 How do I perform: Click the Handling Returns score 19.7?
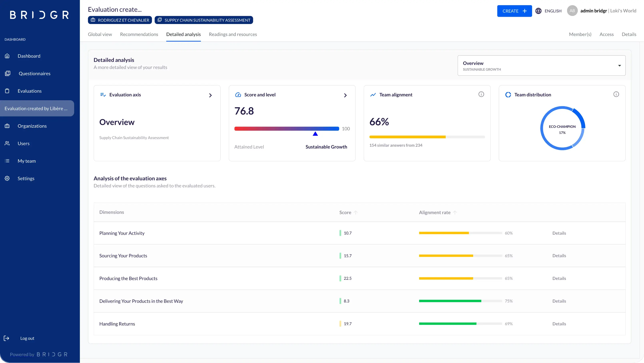348,324
